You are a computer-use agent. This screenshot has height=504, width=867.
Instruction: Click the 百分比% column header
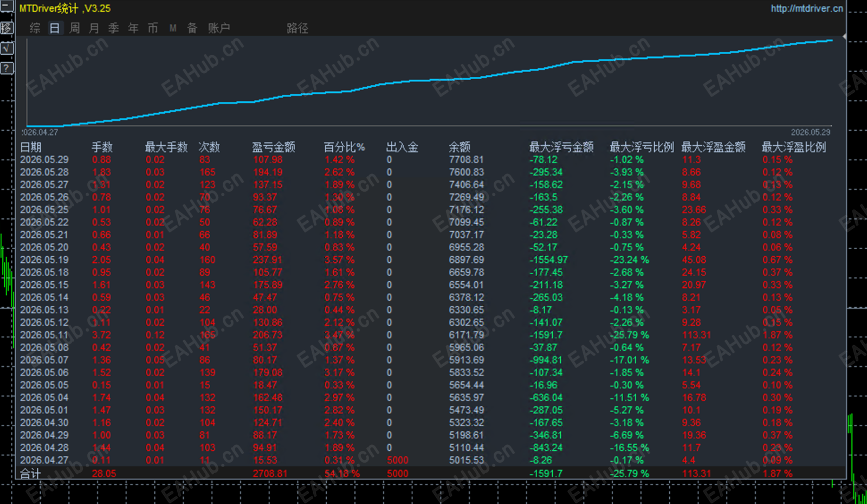[344, 147]
